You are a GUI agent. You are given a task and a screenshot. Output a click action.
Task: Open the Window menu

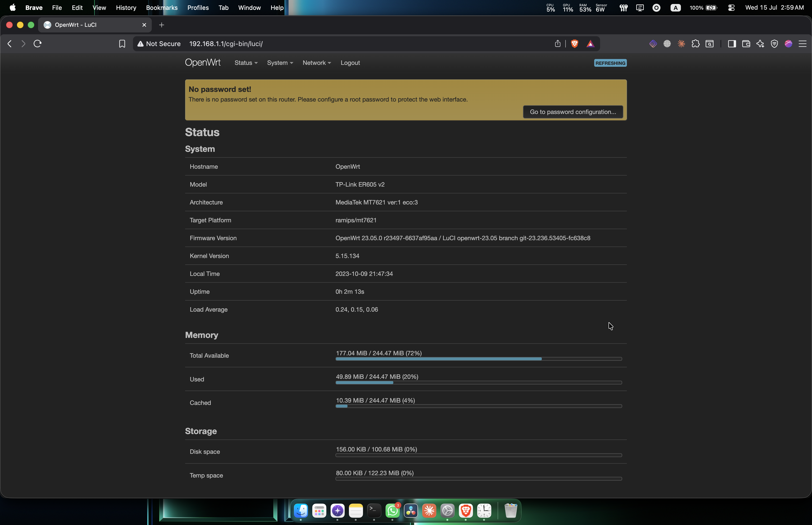click(x=250, y=8)
